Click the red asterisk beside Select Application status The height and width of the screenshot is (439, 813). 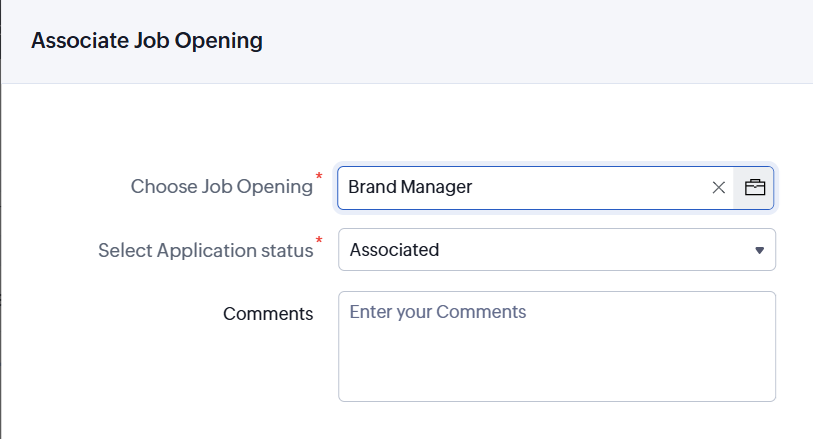[320, 241]
